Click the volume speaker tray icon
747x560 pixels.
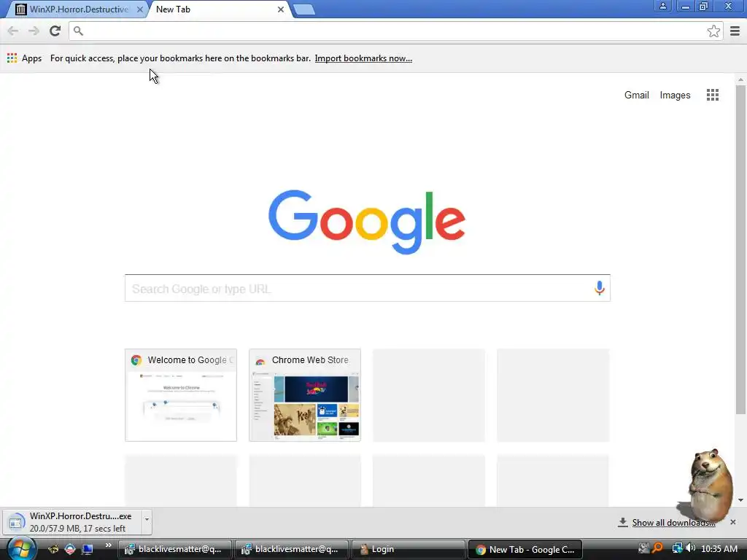pyautogui.click(x=690, y=548)
